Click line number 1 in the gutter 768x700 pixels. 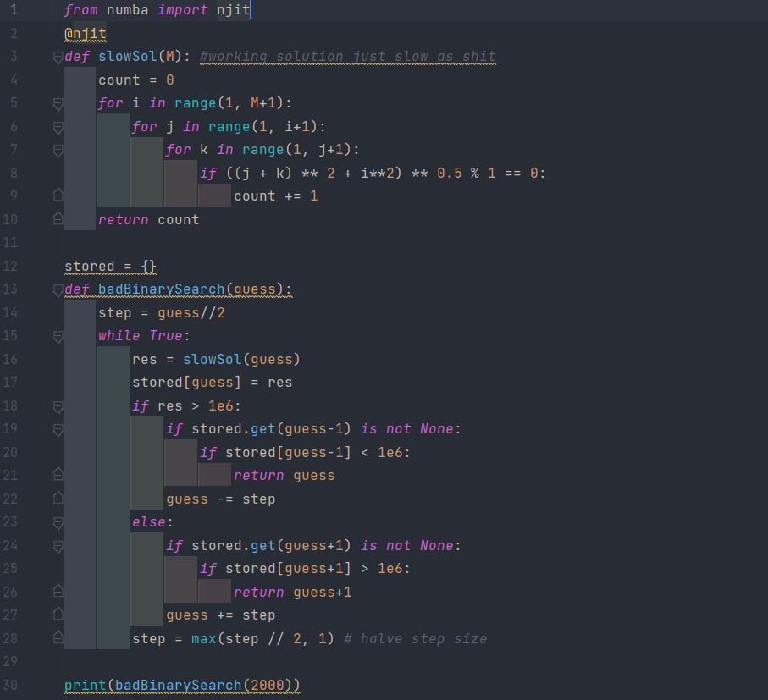14,10
